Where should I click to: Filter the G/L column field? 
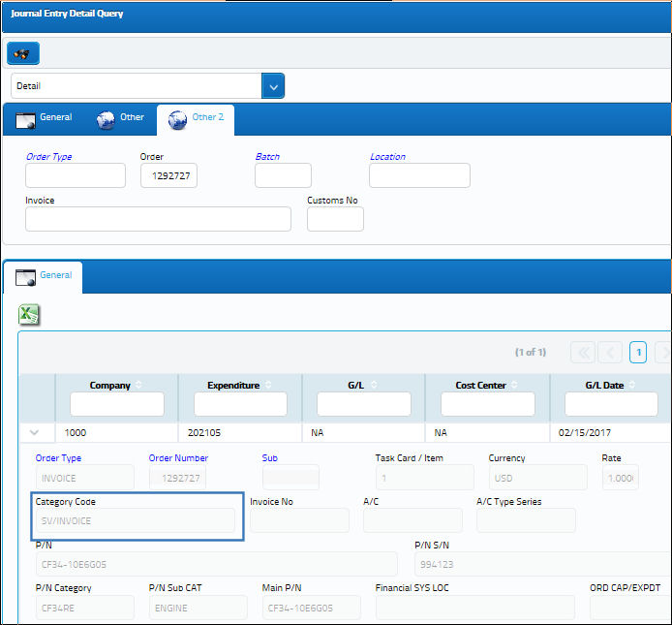pyautogui.click(x=364, y=404)
